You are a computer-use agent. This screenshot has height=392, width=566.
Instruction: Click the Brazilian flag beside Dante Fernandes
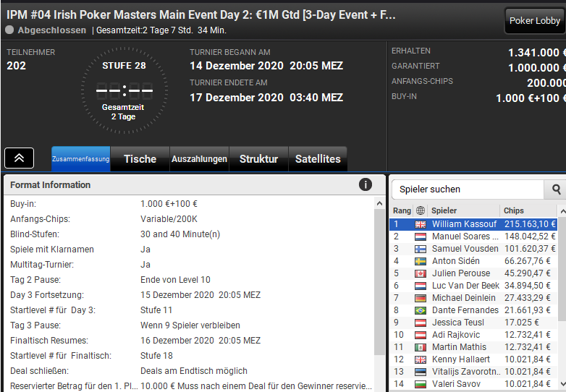(x=421, y=310)
